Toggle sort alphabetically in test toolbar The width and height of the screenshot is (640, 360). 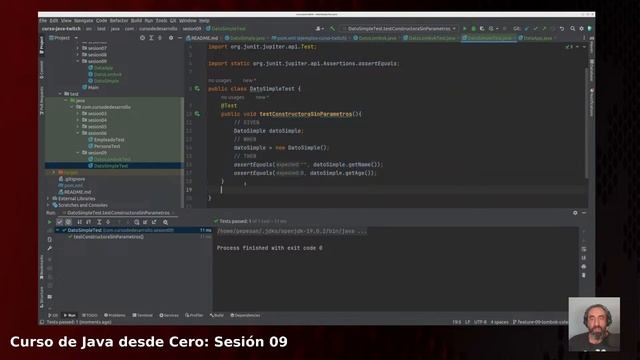80,222
